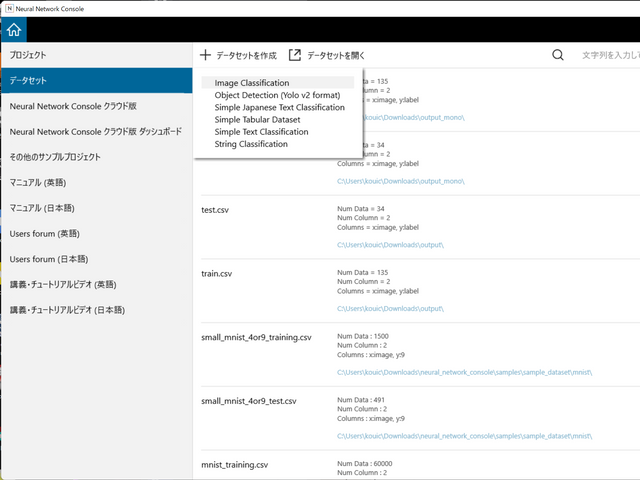Open small_mnist_4or9_test.csv sample_dataset path
The height and width of the screenshot is (480, 640).
[464, 436]
